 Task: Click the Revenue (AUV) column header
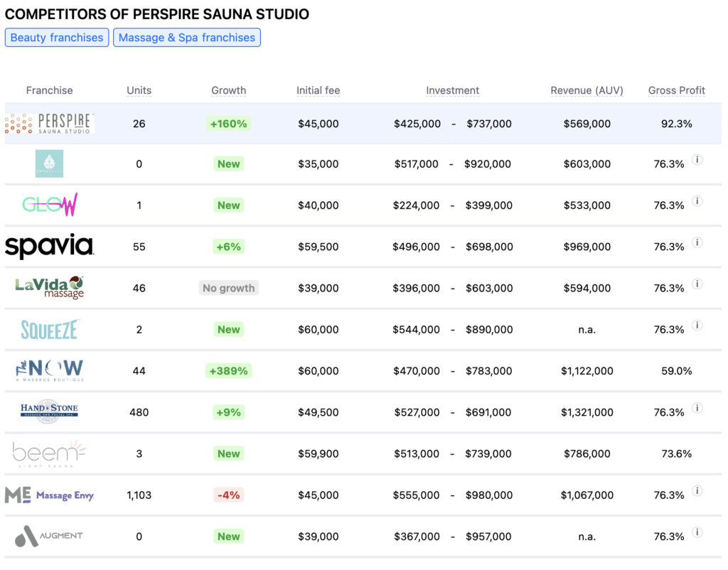(587, 90)
